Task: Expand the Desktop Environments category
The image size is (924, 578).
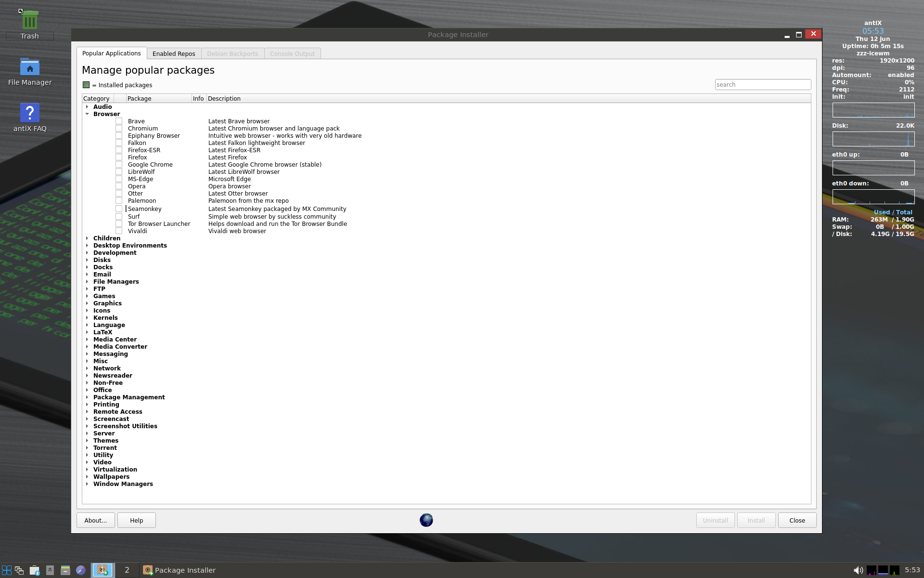Action: (x=87, y=246)
